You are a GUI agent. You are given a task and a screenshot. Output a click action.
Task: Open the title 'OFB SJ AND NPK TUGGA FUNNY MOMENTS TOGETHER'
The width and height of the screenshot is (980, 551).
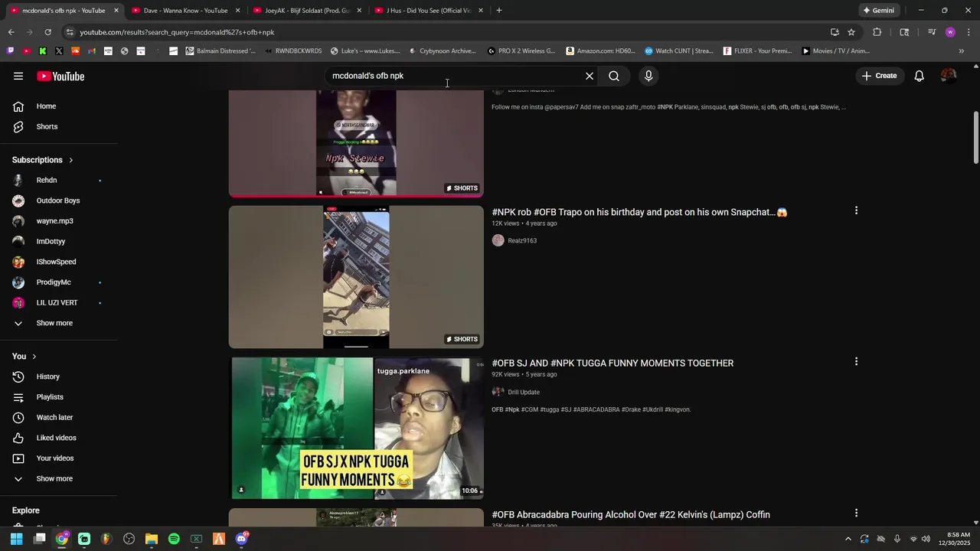(x=612, y=364)
